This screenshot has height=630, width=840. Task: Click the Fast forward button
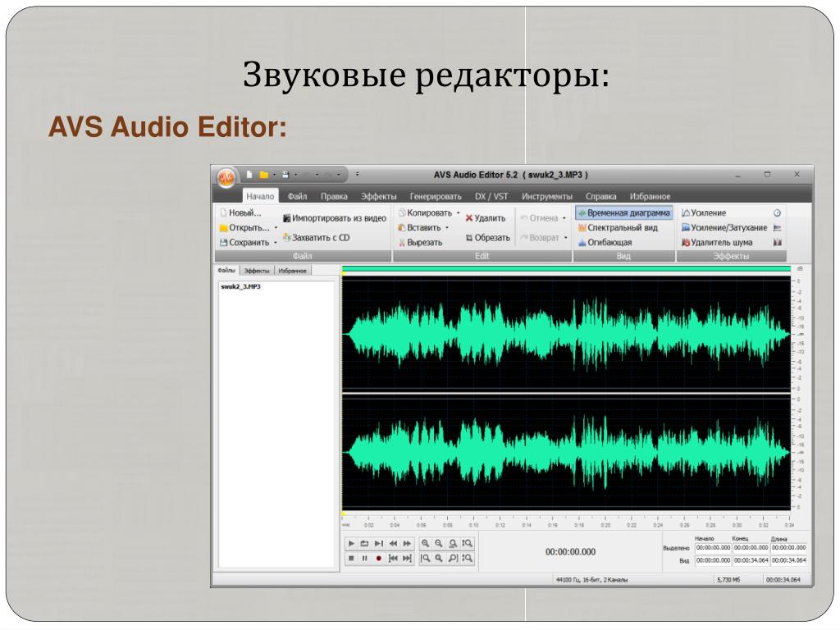tap(407, 543)
